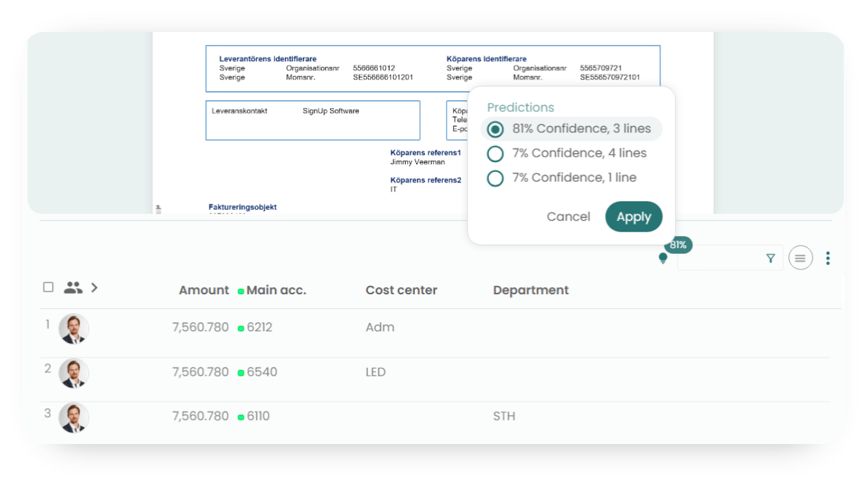Click Köparens referens1 label

coord(426,153)
